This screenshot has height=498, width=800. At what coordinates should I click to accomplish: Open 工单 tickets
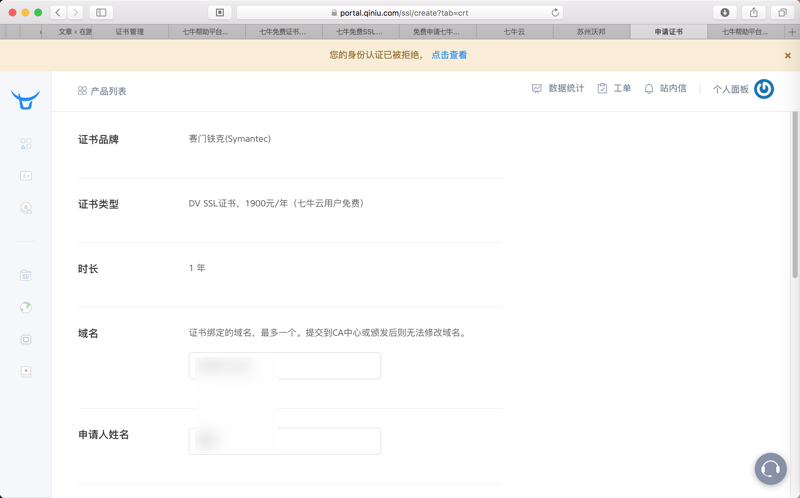tap(614, 88)
